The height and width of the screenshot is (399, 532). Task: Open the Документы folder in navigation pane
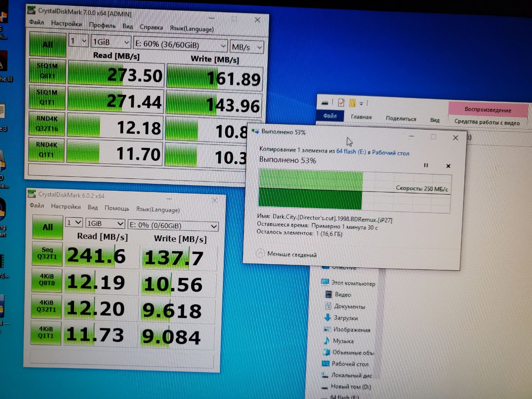pos(344,306)
